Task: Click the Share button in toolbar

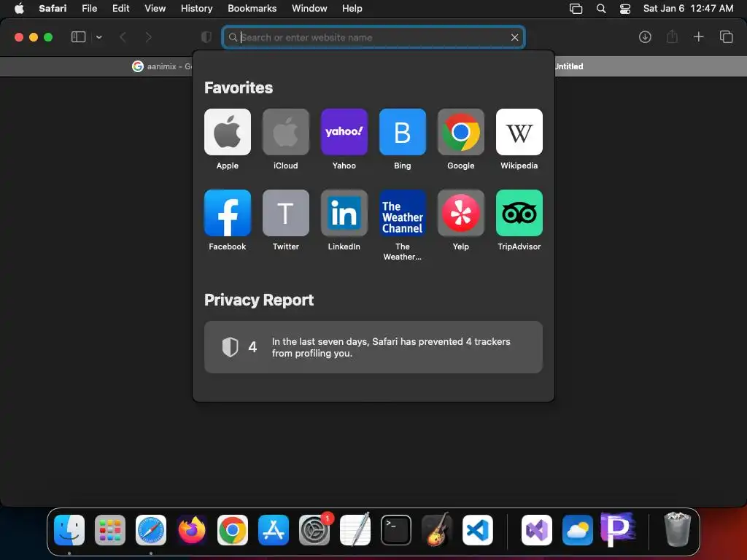Action: click(x=672, y=36)
